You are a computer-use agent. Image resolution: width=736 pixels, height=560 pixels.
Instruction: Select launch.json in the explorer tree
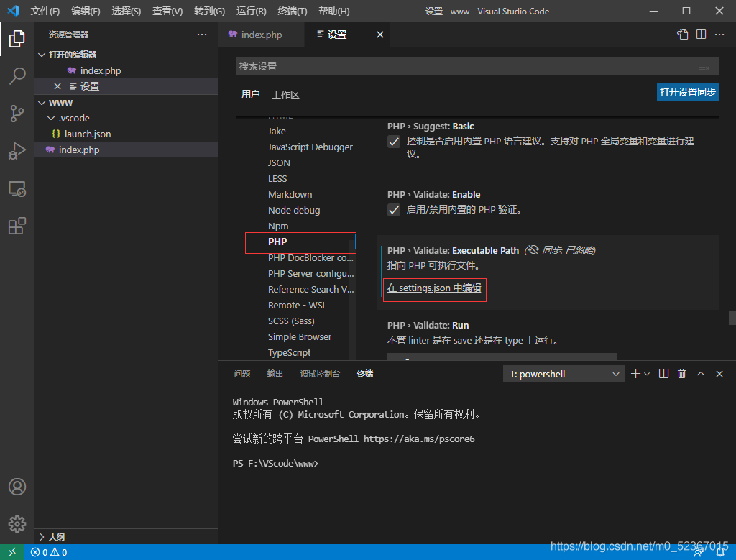point(87,134)
